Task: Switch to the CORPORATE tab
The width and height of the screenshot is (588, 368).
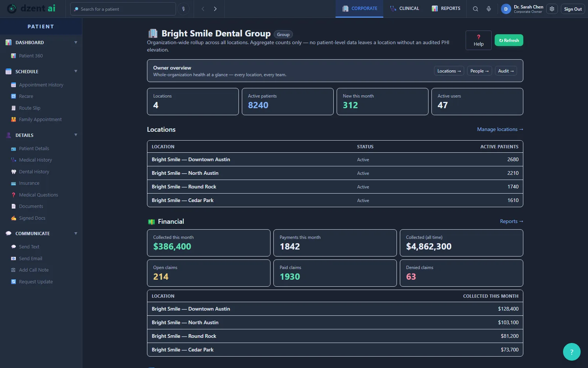Action: 359,8
